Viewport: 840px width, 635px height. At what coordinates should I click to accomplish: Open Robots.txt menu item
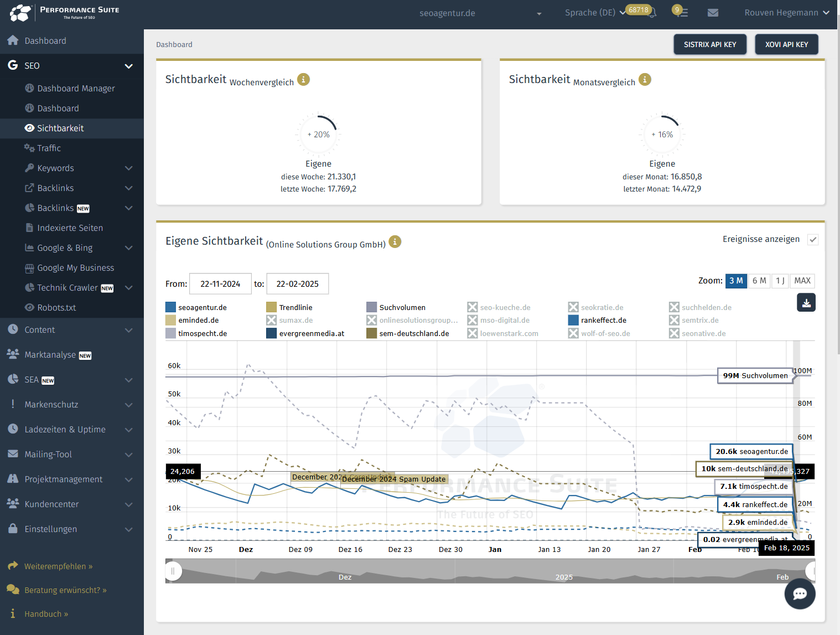pos(72,308)
